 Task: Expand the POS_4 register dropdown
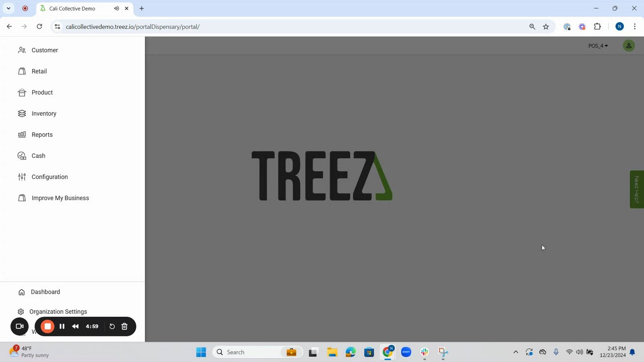tap(598, 46)
